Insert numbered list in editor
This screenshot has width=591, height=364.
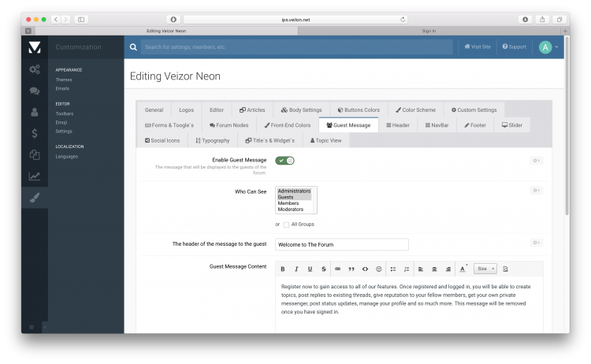click(x=407, y=269)
